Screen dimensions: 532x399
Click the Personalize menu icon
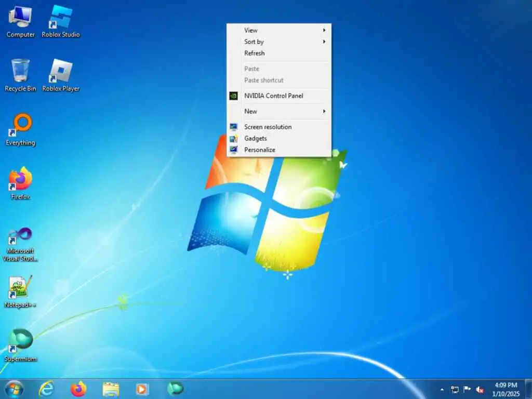tap(233, 150)
